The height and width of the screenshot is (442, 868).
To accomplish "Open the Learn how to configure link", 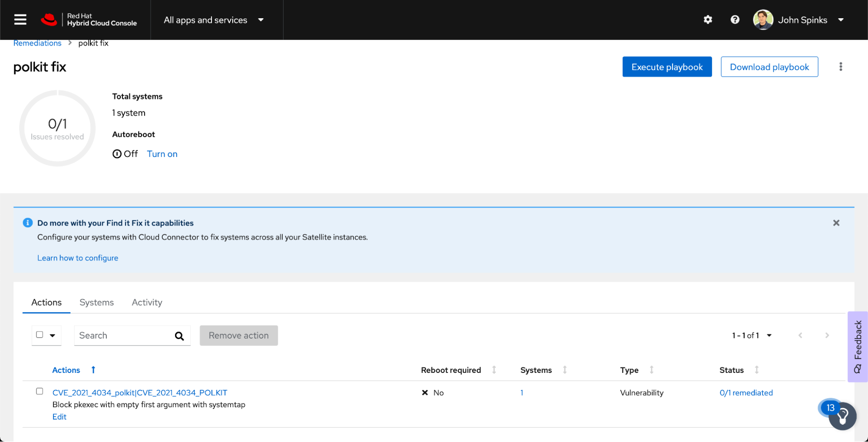I will click(x=78, y=258).
